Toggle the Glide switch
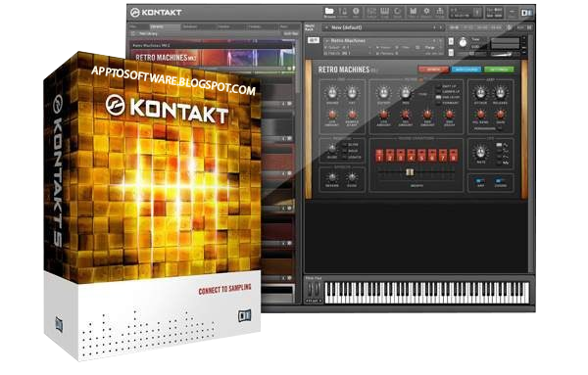Screen dimensions: 588x375 click(344, 145)
